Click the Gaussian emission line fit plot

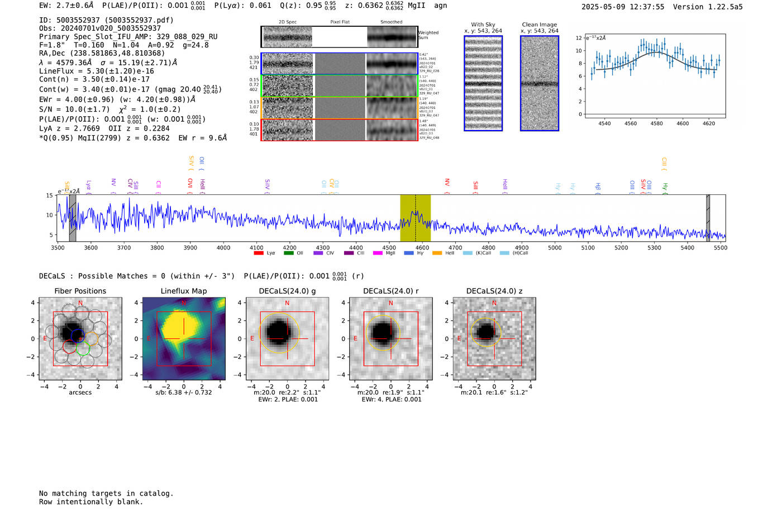655,76
